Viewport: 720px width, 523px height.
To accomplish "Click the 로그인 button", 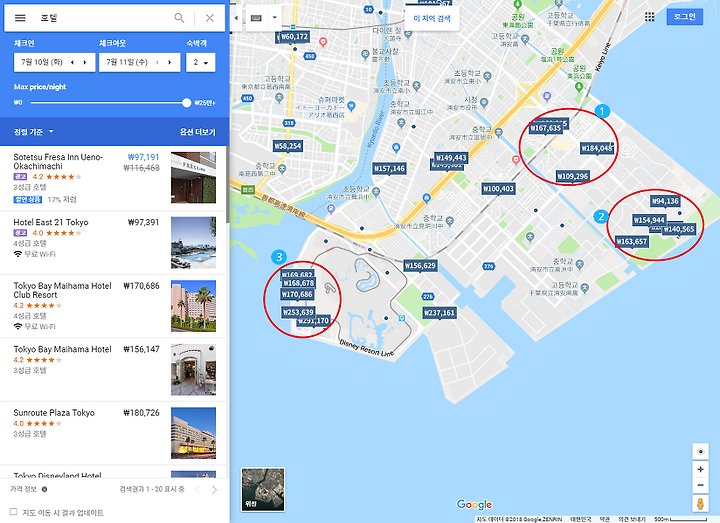I will 684,17.
